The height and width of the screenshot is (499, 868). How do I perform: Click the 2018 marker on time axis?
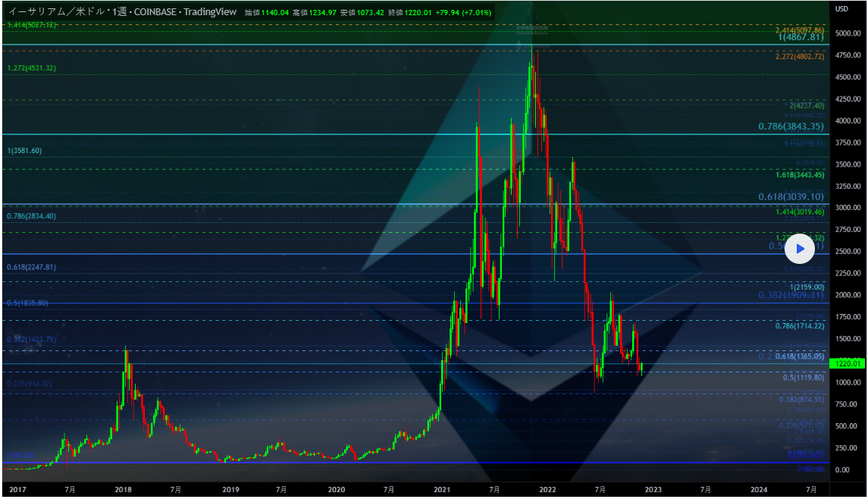pyautogui.click(x=123, y=490)
